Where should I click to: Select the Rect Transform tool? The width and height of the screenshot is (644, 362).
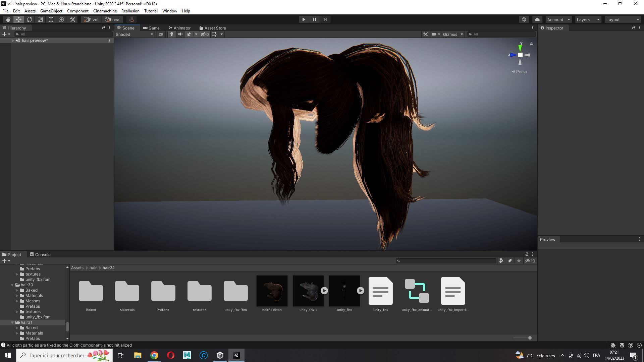(51, 19)
